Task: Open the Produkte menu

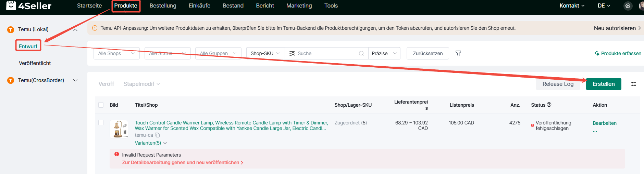Action: (126, 6)
